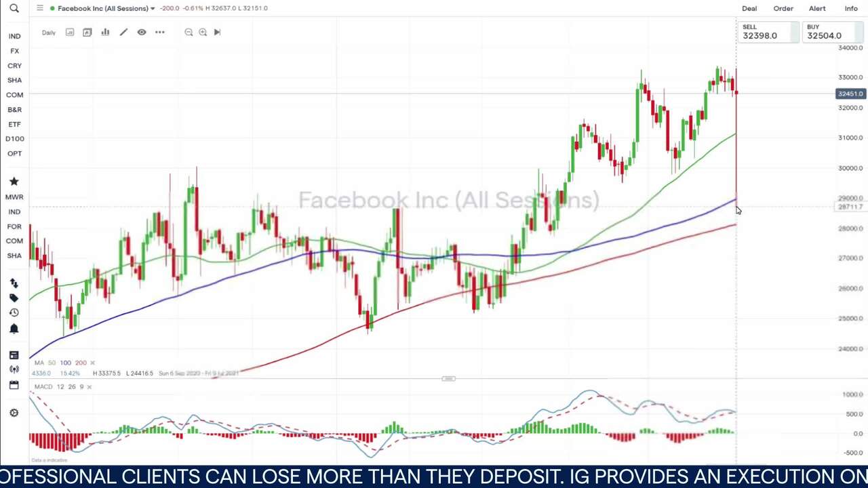
Task: Open the star favourites icon
Action: tap(14, 181)
